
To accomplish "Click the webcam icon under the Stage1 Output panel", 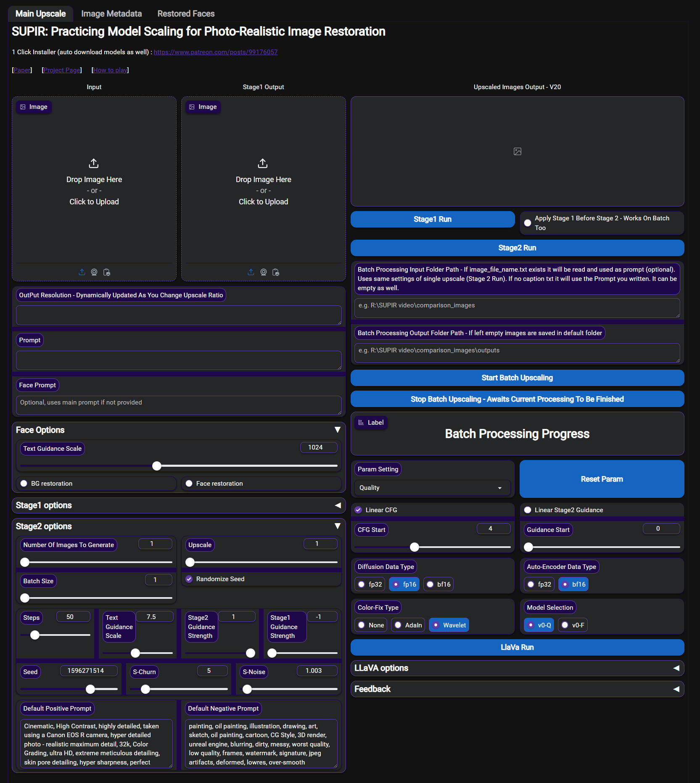I will coord(264,272).
